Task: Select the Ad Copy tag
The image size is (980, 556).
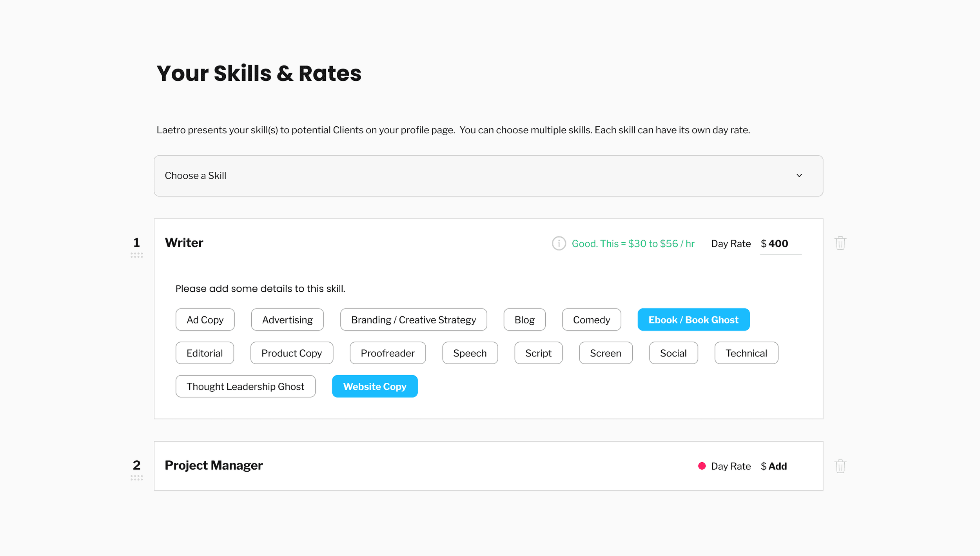Action: [205, 320]
